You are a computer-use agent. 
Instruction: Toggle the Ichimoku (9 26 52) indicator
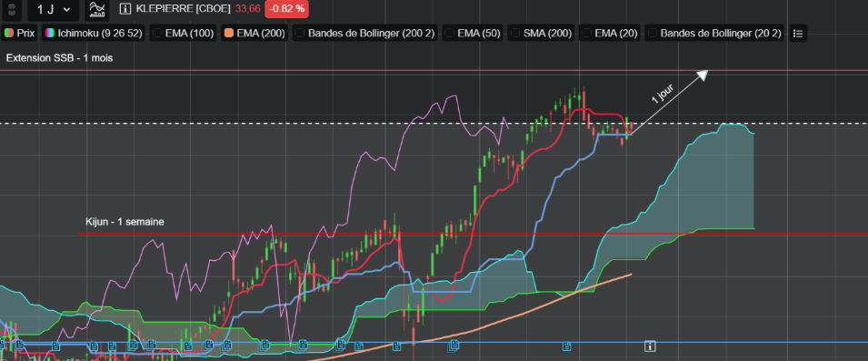pyautogui.click(x=95, y=34)
